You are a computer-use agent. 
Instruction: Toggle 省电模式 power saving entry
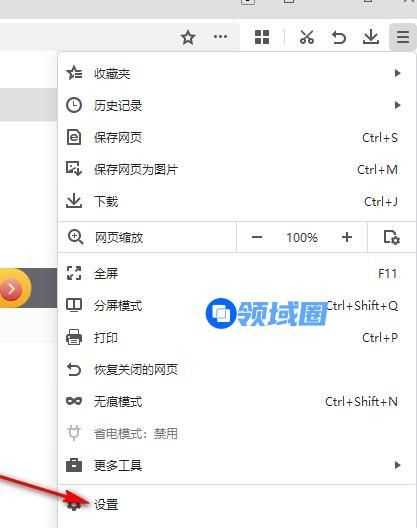pos(237,433)
